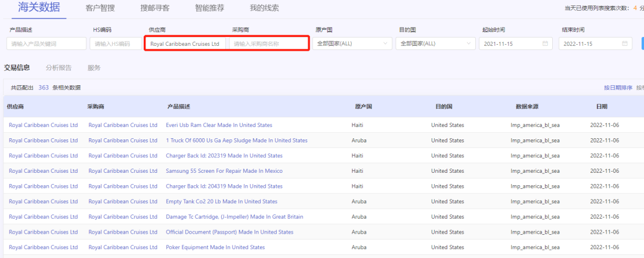Open the 我的线索 tab
Screen dimensions: 644x258
(264, 8)
